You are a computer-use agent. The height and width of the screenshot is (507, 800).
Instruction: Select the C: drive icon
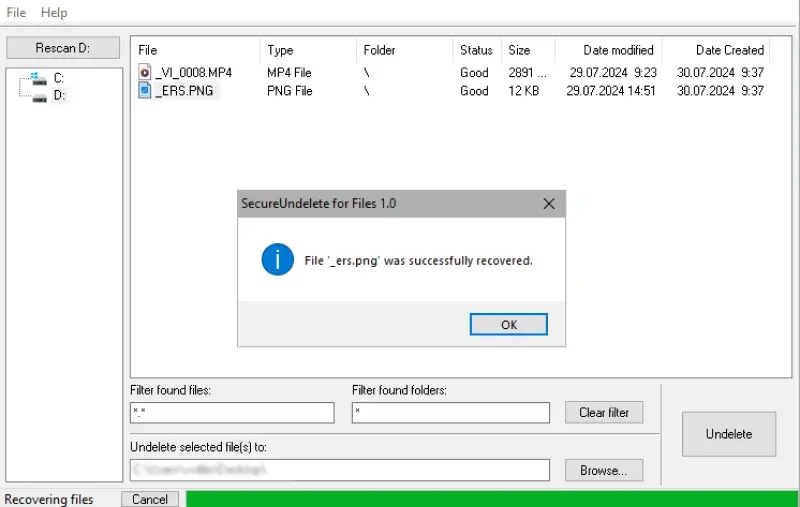[x=38, y=79]
